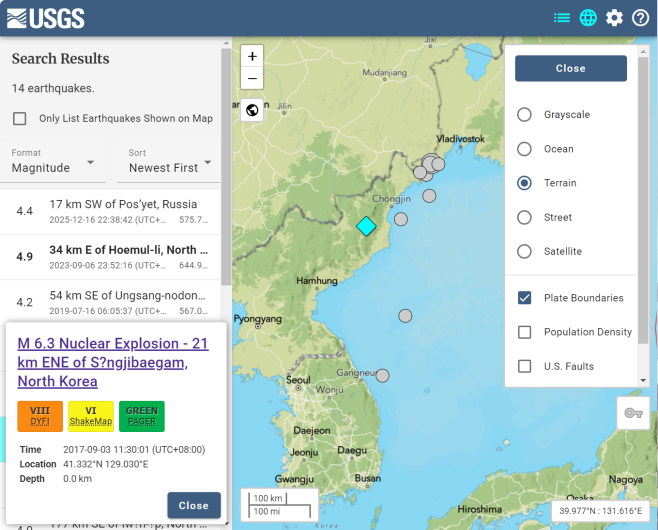
Task: Open the Format Magnitude dropdown
Action: click(53, 163)
